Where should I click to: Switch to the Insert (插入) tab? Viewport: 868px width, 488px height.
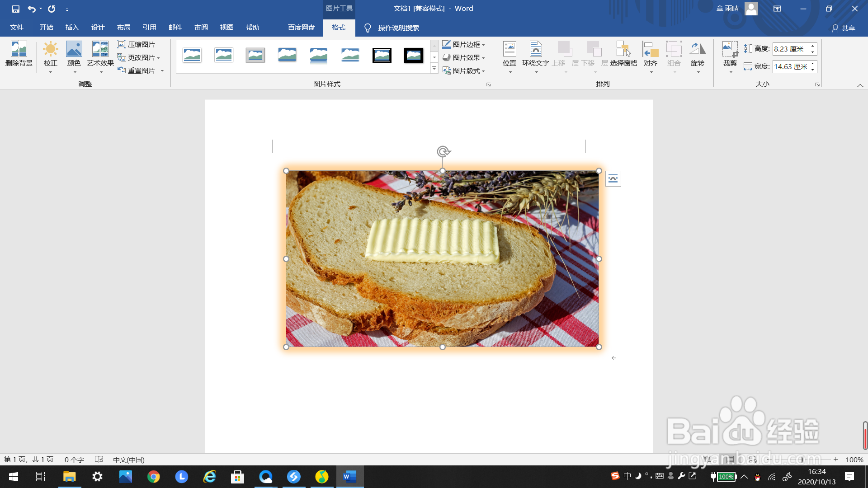pos(72,28)
